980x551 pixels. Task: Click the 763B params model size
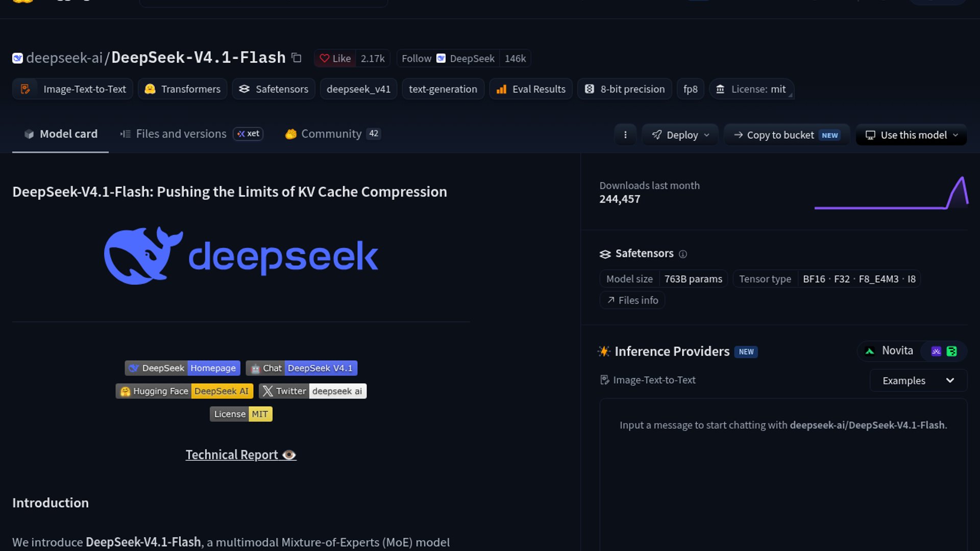(x=693, y=279)
